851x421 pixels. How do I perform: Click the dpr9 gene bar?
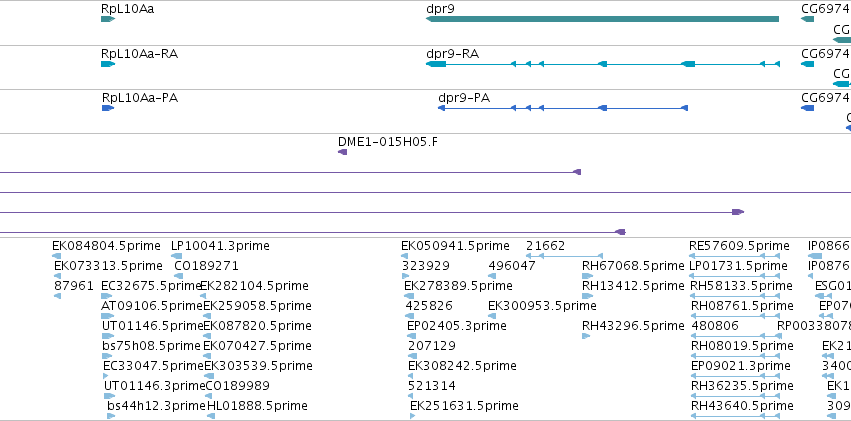tap(602, 19)
